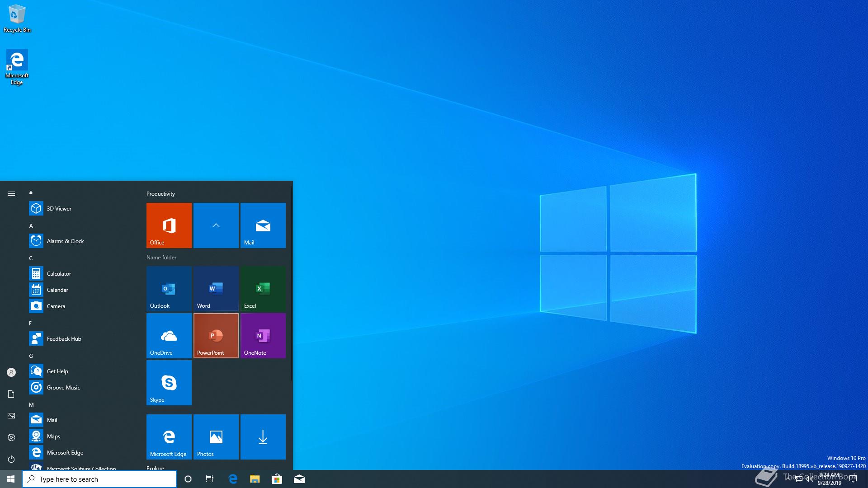Open the Mail tile in Productivity
Image resolution: width=868 pixels, height=488 pixels.
263,225
